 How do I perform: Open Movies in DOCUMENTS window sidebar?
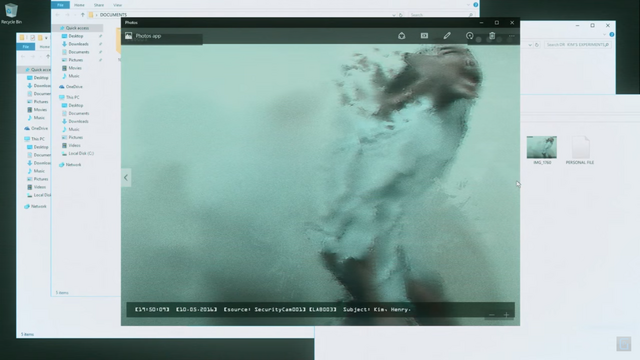[x=71, y=68]
